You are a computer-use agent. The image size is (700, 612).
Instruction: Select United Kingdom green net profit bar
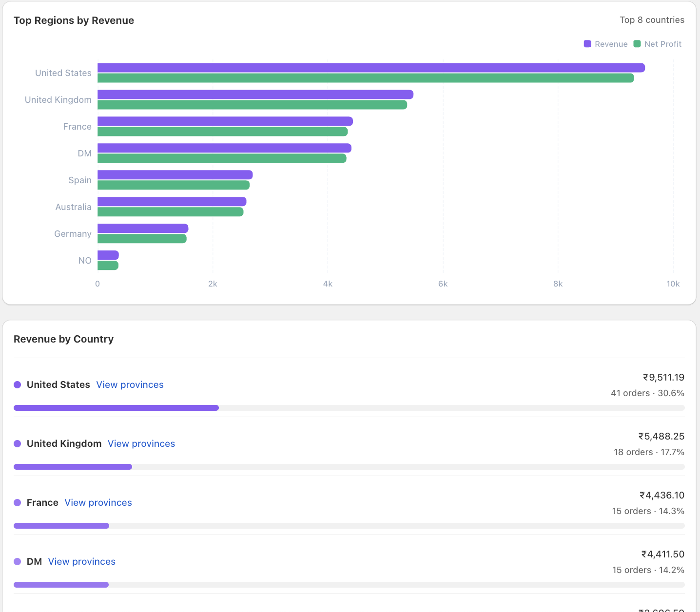tap(252, 105)
